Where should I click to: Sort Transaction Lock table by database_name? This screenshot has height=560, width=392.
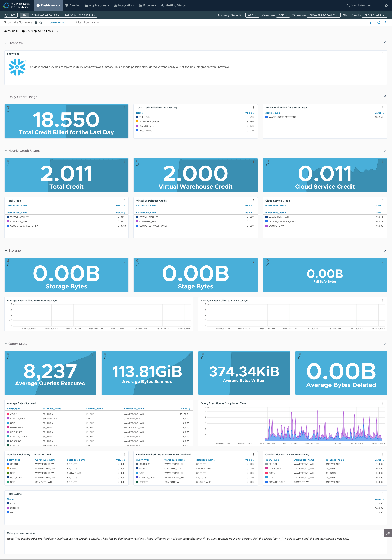coord(76,460)
